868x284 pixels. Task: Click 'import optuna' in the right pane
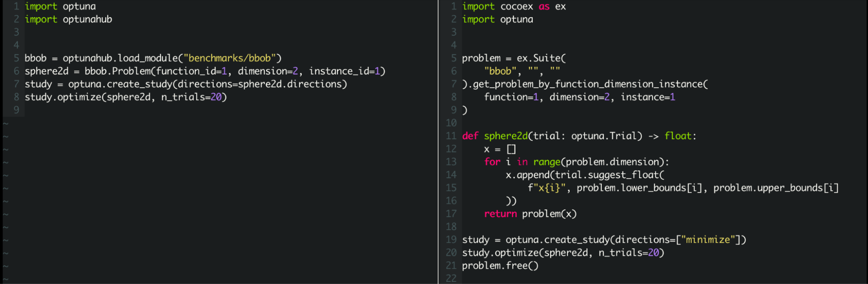pyautogui.click(x=498, y=20)
